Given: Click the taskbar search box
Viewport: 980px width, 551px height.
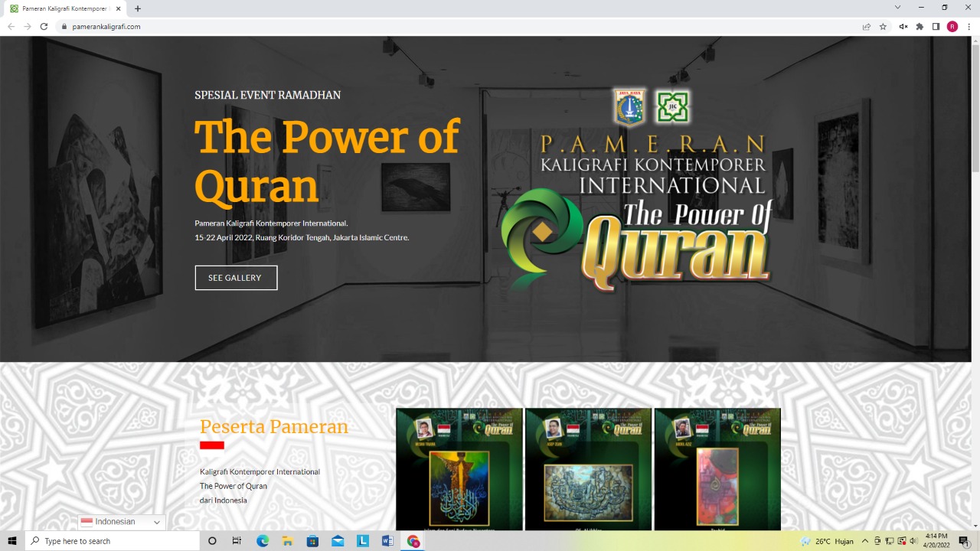Looking at the screenshot, I should coord(113,541).
